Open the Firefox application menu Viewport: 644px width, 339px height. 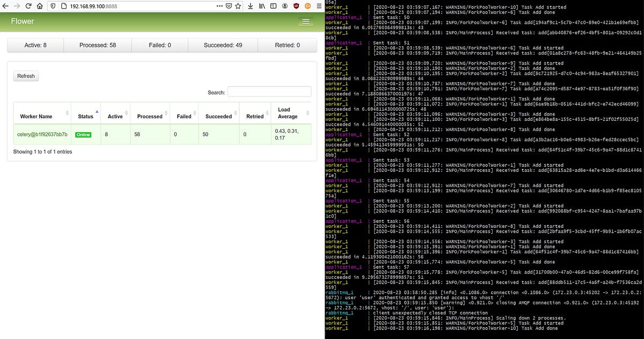tap(319, 6)
